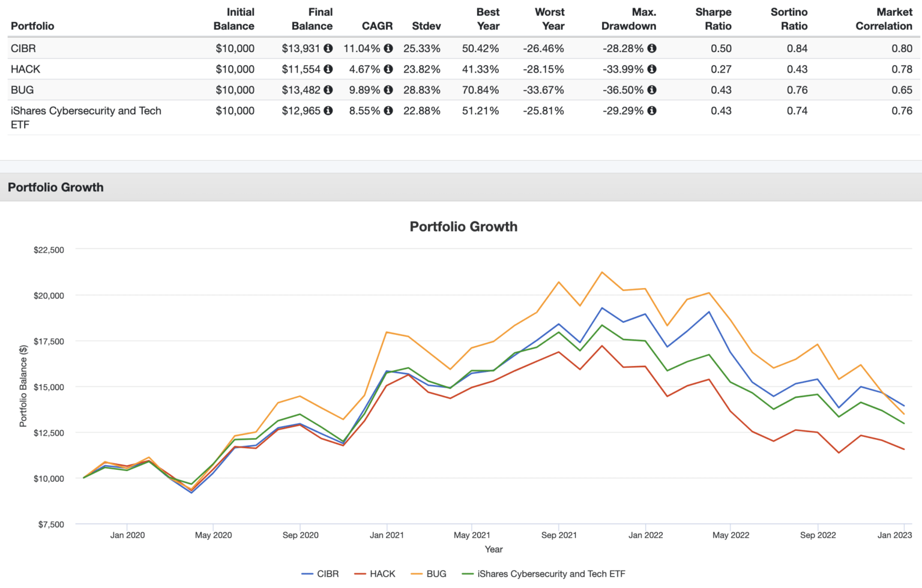
Task: Click the Sharpe Ratio column header
Action: 713,19
